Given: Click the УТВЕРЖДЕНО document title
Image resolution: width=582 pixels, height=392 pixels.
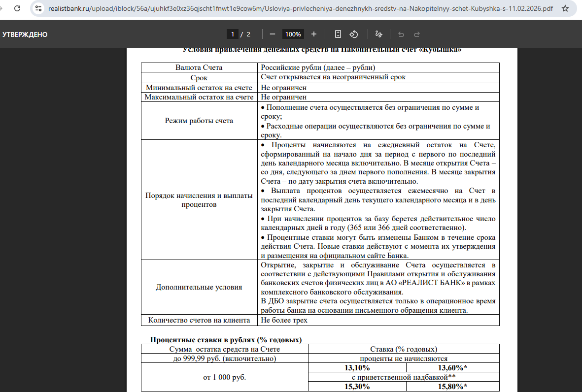Looking at the screenshot, I should 25,34.
